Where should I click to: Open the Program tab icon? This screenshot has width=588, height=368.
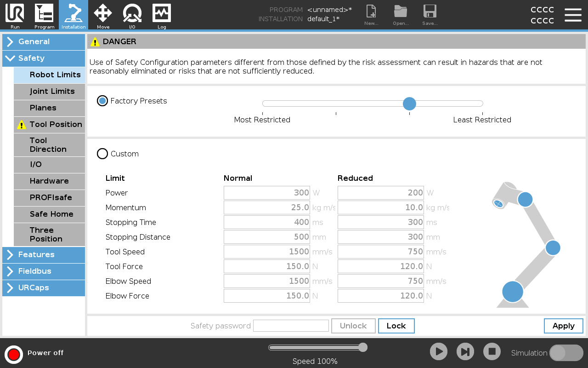pyautogui.click(x=44, y=15)
